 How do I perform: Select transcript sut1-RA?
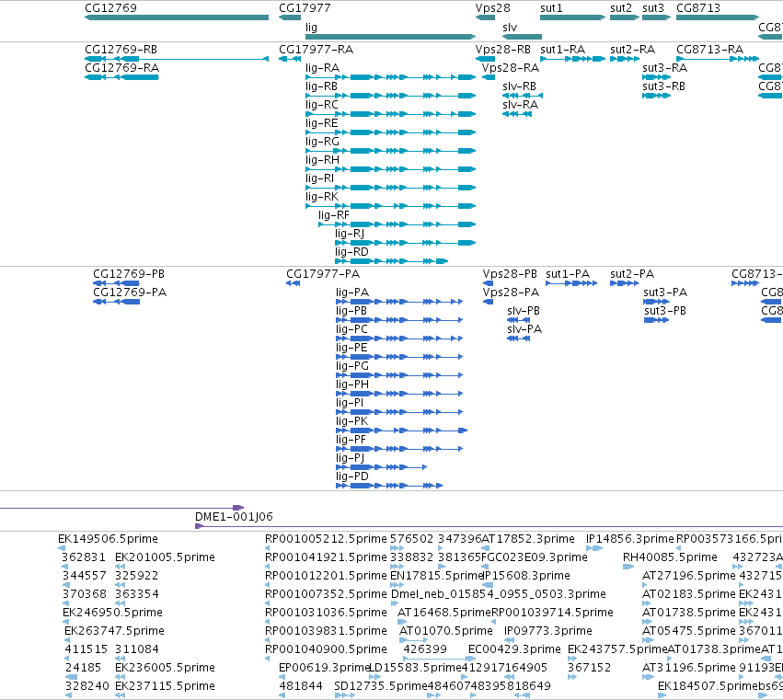(x=573, y=59)
